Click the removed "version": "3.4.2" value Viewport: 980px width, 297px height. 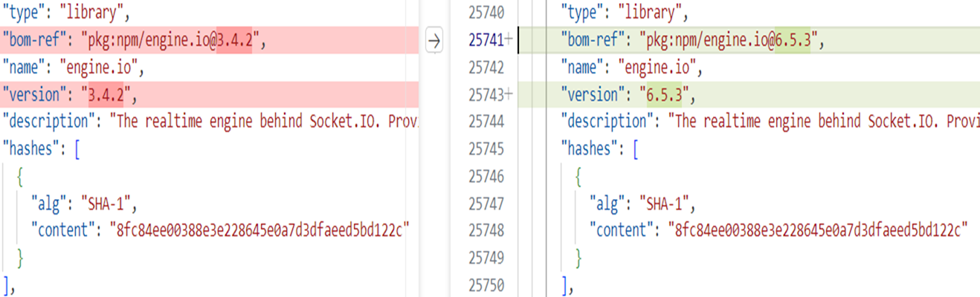[x=106, y=95]
